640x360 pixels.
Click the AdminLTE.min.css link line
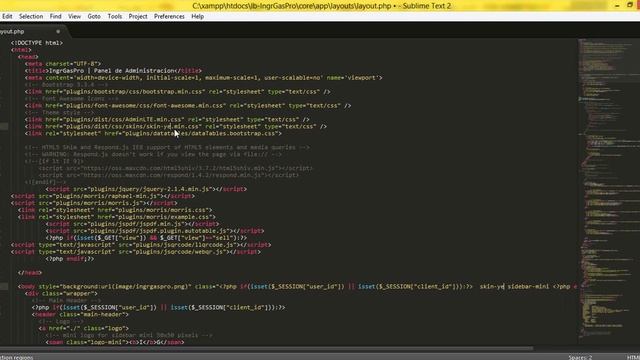(x=167, y=119)
